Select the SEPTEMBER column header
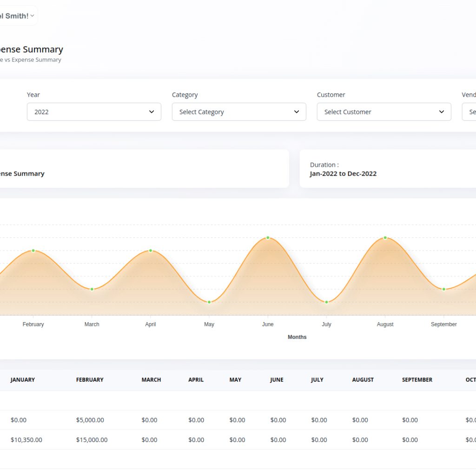The width and height of the screenshot is (476, 476). coord(417,380)
